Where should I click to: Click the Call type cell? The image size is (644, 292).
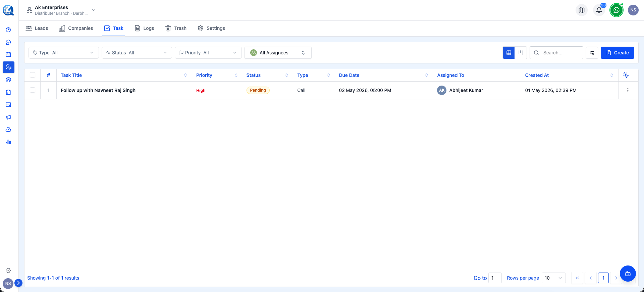coord(301,90)
